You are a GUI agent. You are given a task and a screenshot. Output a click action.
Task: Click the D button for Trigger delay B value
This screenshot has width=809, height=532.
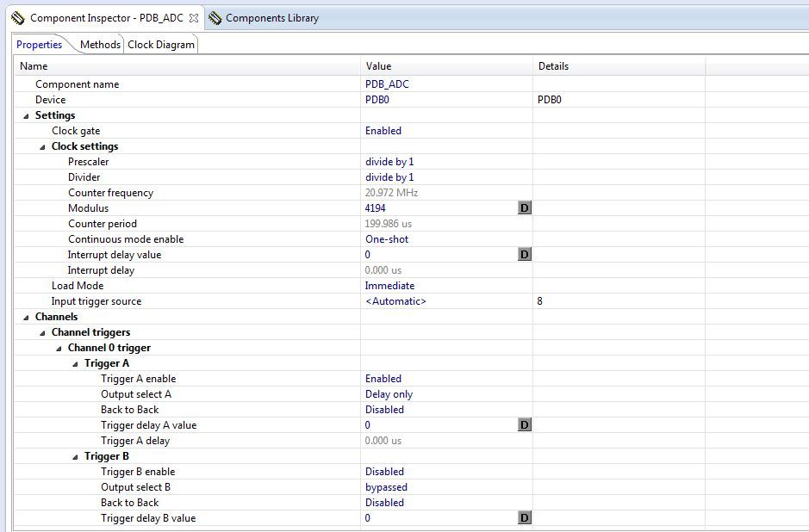tap(524, 517)
